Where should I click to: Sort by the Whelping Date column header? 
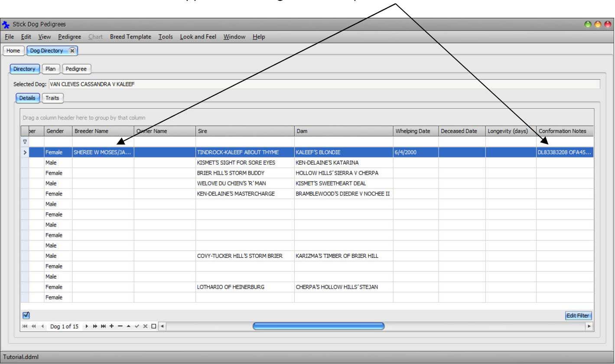(412, 131)
